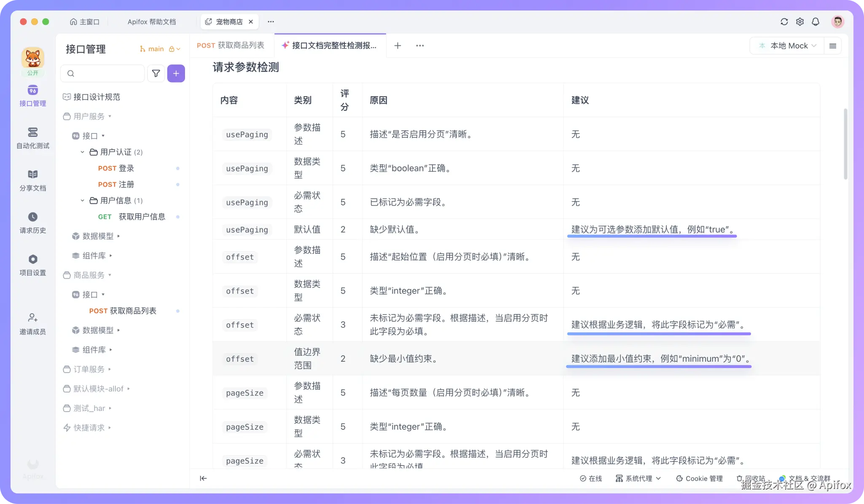Screen dimensions: 864x504
Task: Switch to POST 获取商品列表 tab
Action: (x=231, y=45)
